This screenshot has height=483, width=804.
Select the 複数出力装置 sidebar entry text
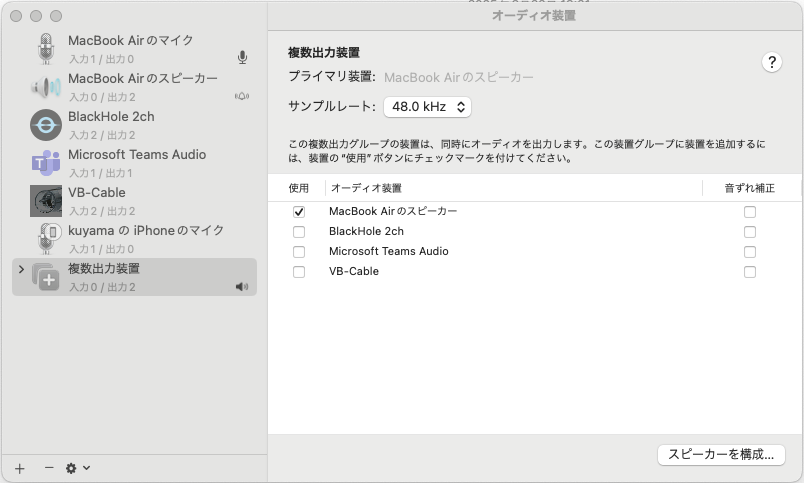(104, 268)
